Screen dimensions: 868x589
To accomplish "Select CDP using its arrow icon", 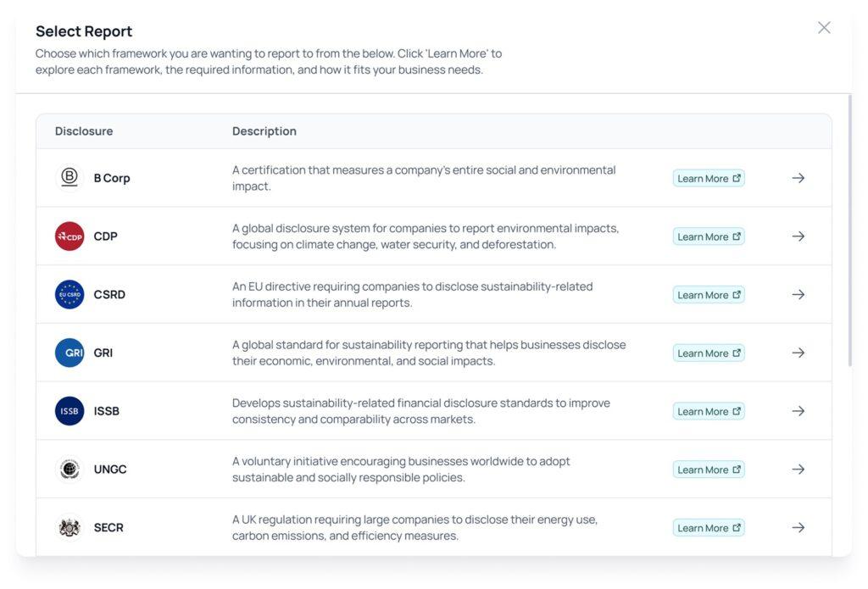I will 798,236.
